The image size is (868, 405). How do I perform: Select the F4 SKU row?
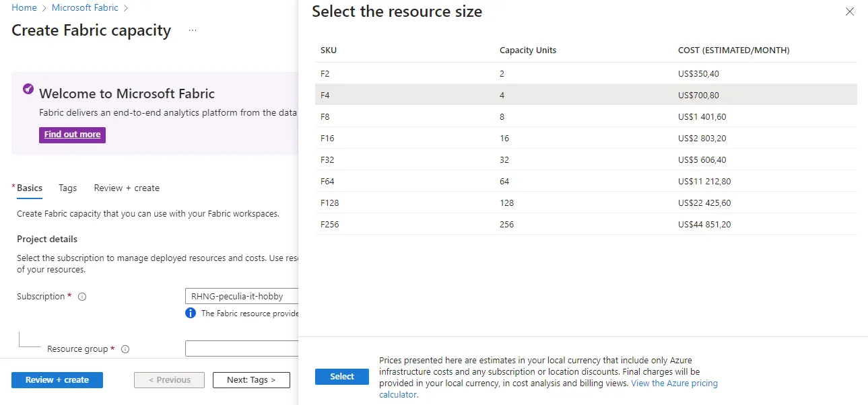pyautogui.click(x=586, y=95)
